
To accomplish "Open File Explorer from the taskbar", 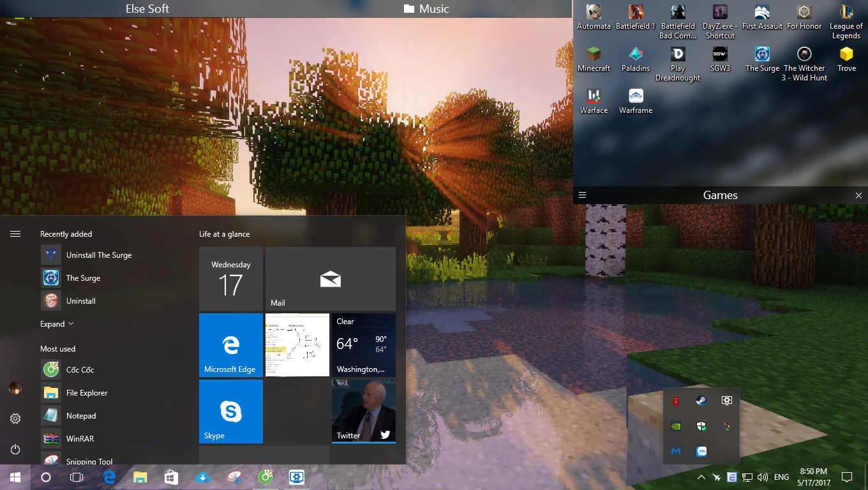I will pos(140,477).
